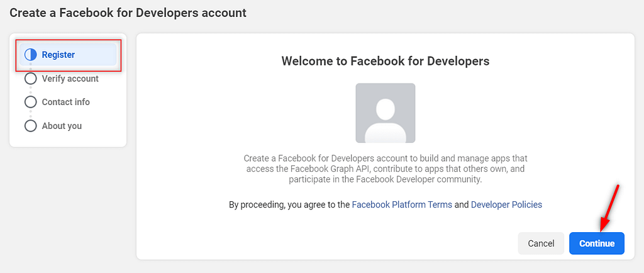
Task: Open the Contact info step label
Action: 65,102
